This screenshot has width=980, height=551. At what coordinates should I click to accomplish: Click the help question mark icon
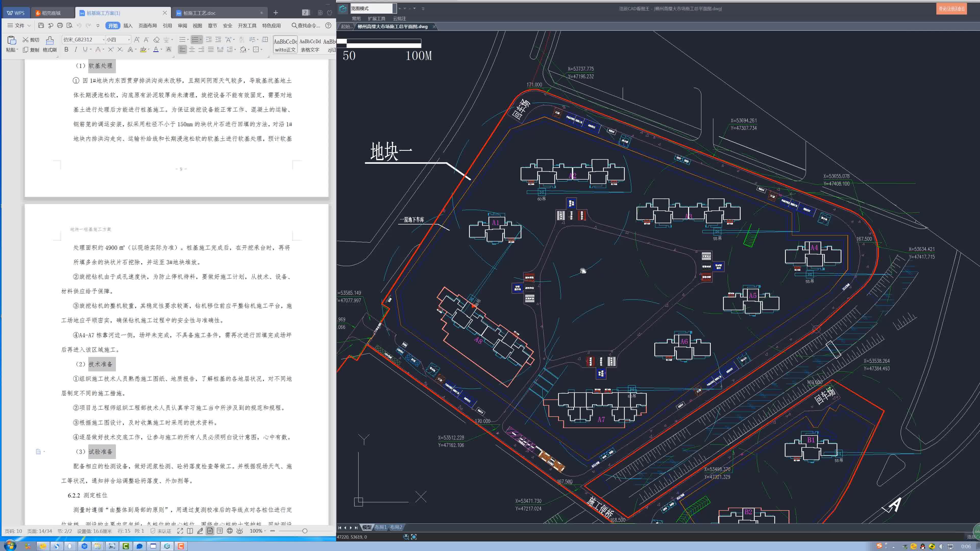pos(328,26)
